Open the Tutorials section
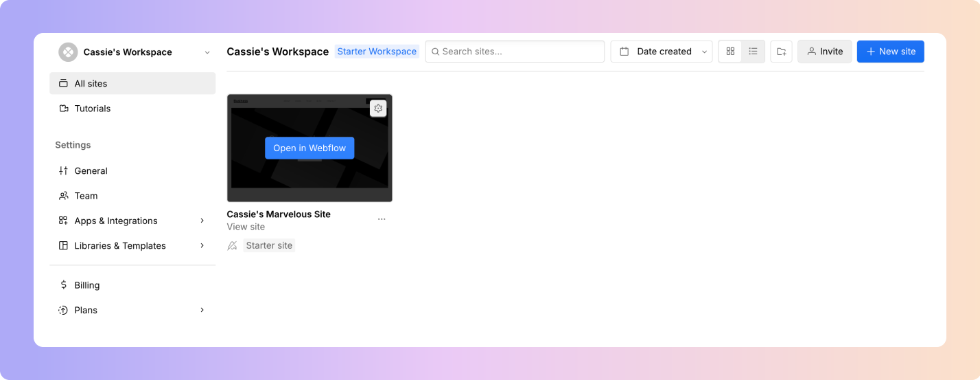Image resolution: width=980 pixels, height=380 pixels. coord(132,109)
